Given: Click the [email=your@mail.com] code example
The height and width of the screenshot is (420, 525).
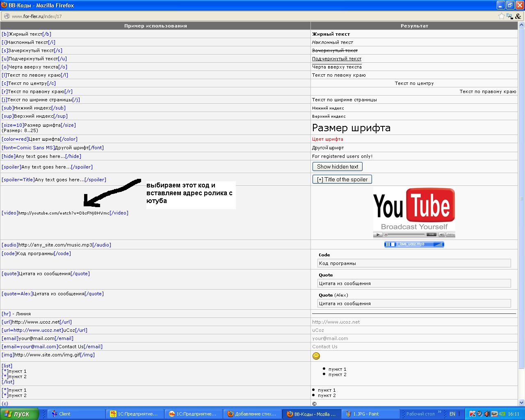Looking at the screenshot, I should 52,347.
